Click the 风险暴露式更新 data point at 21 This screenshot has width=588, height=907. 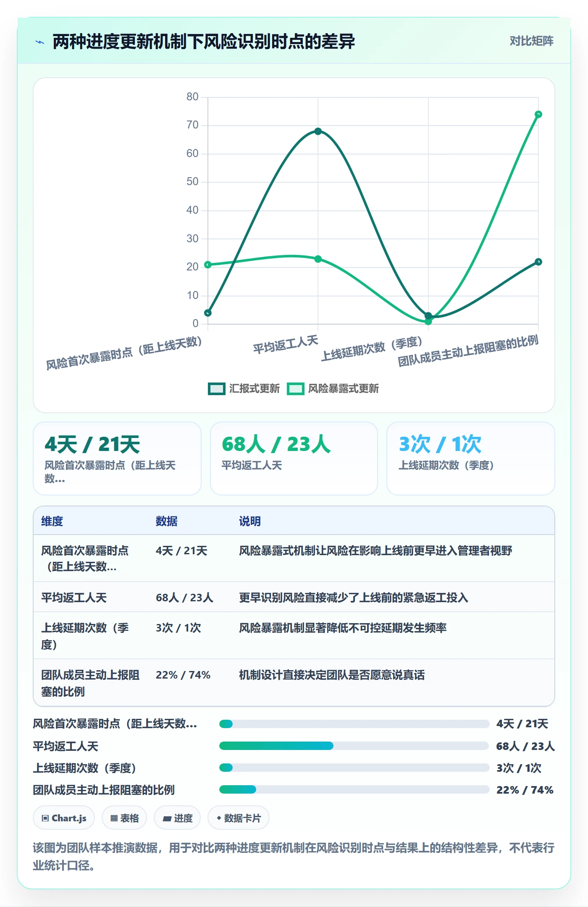pyautogui.click(x=208, y=265)
